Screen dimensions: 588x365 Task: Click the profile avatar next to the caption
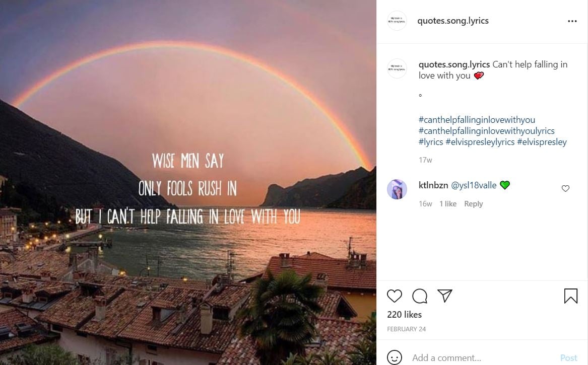pos(397,68)
